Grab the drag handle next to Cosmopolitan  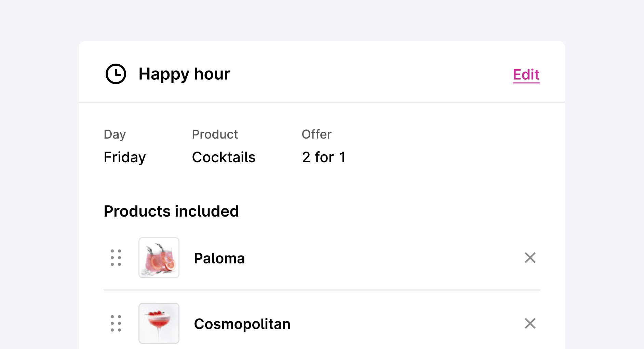(116, 323)
